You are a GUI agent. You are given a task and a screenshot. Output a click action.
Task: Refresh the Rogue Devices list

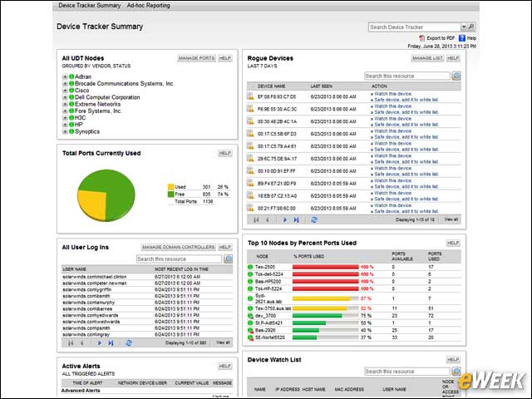(x=314, y=219)
